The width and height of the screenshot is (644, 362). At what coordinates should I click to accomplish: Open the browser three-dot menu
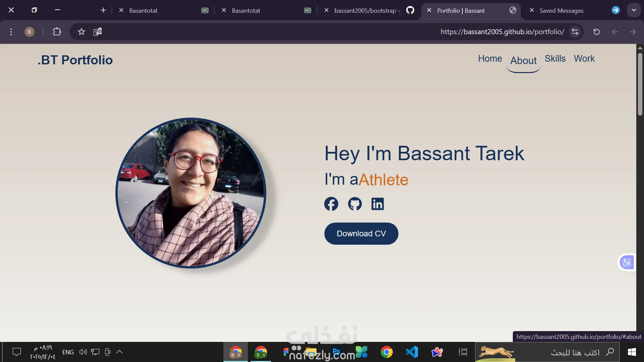pyautogui.click(x=11, y=32)
